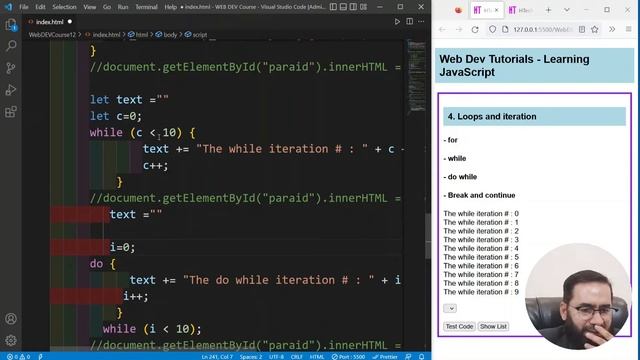Open the Search view in activity bar
The image size is (640, 360).
tap(11, 46)
